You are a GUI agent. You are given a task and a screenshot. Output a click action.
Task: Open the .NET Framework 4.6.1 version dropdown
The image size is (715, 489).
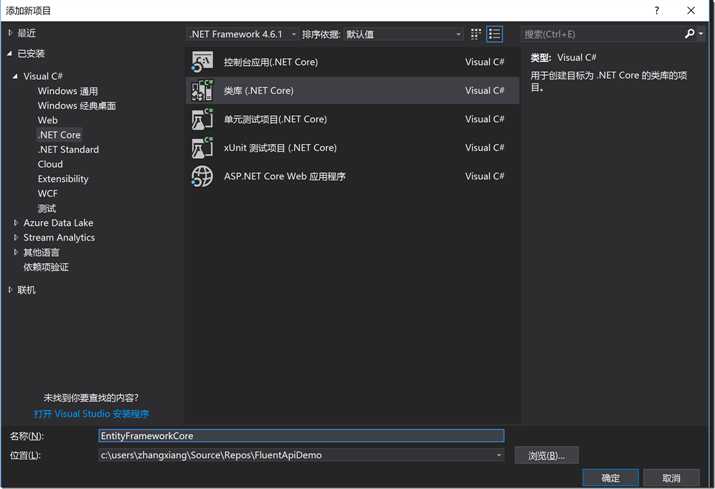[243, 34]
